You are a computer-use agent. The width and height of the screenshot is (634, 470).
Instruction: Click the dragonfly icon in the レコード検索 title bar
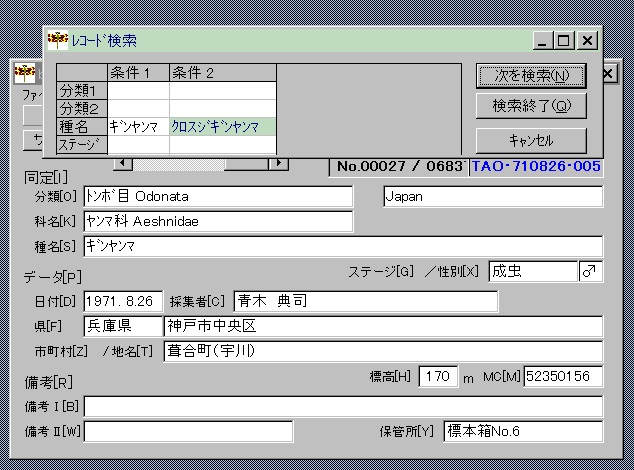58,41
